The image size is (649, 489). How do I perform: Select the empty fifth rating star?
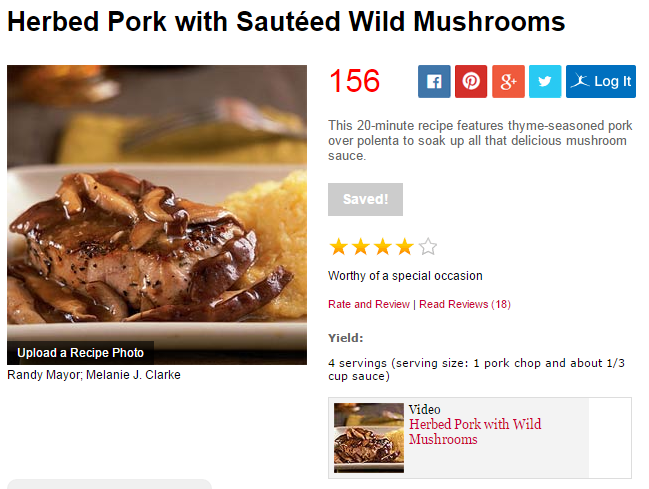[428, 247]
